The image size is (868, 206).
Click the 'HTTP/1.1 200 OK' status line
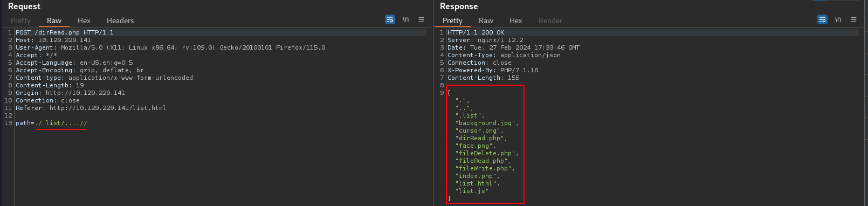(x=476, y=32)
